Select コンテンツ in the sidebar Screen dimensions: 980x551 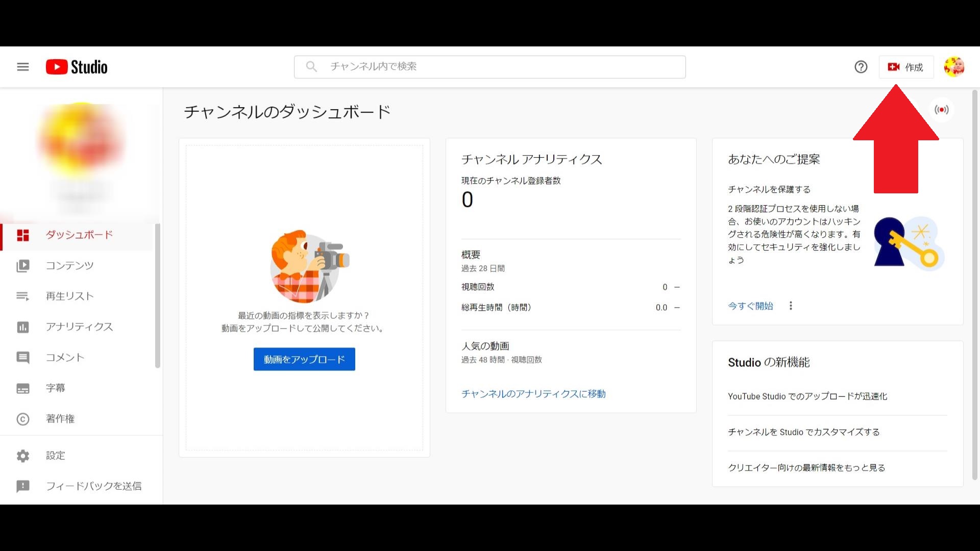pyautogui.click(x=69, y=265)
